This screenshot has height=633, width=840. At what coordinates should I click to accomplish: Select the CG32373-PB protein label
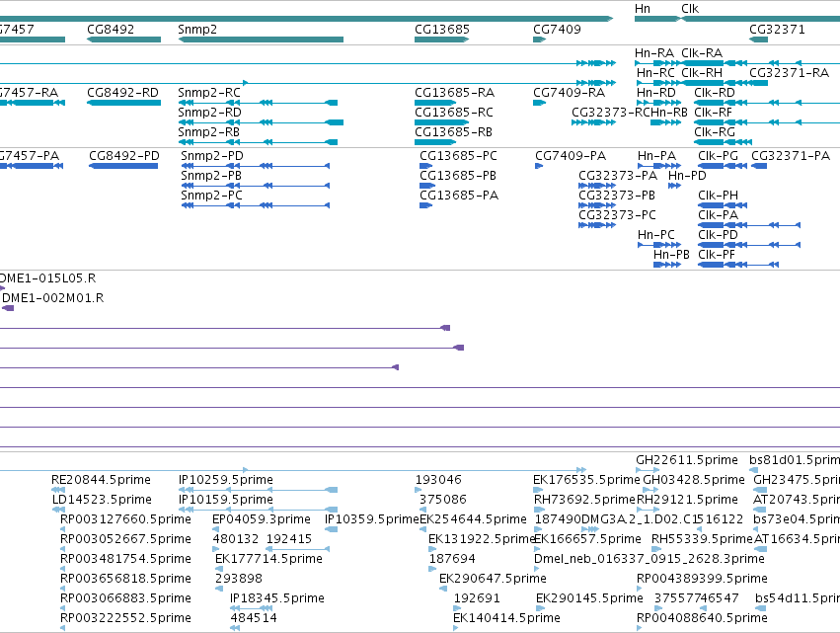[x=617, y=196]
